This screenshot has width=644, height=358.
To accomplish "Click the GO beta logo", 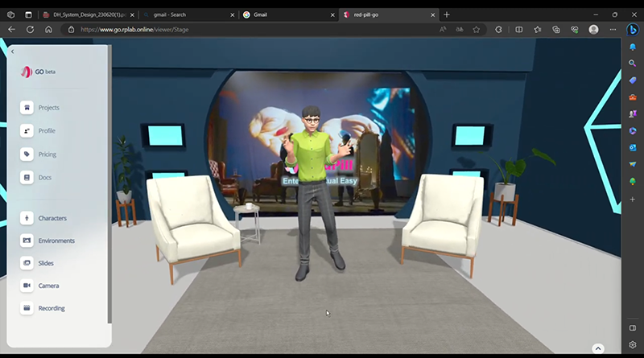I will [x=39, y=71].
